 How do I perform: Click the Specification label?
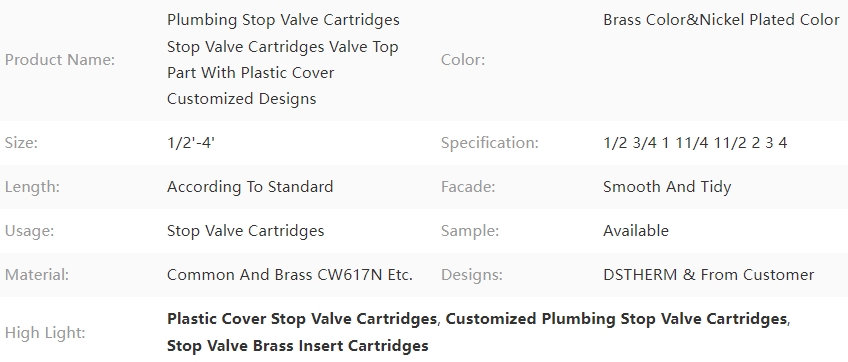click(490, 143)
